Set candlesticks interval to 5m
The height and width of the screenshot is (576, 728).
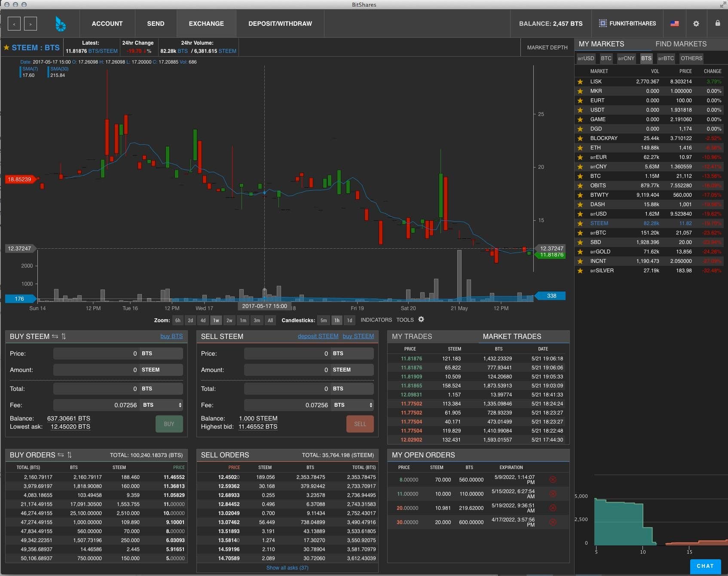pos(324,320)
